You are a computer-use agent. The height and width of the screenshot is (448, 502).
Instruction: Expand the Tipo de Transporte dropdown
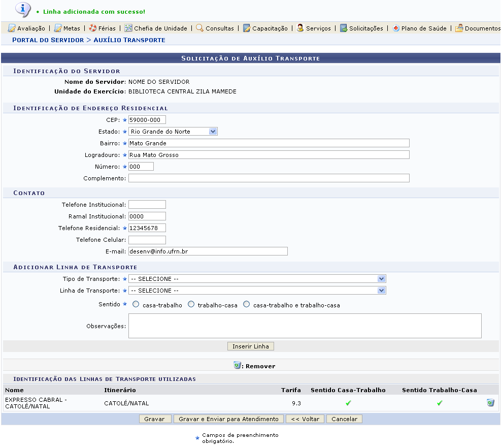click(x=257, y=279)
